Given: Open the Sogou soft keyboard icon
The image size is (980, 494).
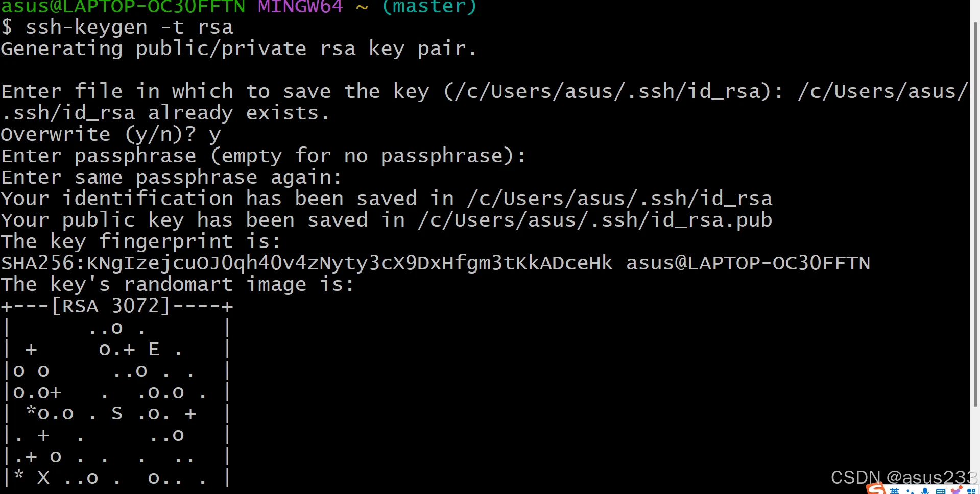Looking at the screenshot, I should 941,491.
